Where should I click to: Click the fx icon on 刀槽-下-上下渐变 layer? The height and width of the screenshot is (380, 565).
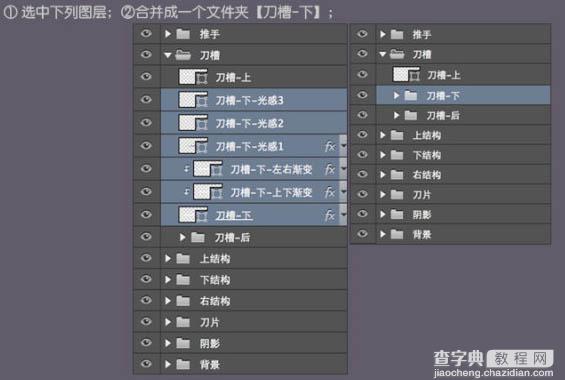[330, 192]
